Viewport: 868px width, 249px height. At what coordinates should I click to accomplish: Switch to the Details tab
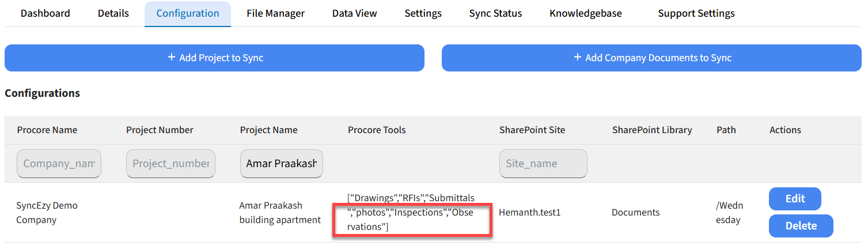[113, 13]
